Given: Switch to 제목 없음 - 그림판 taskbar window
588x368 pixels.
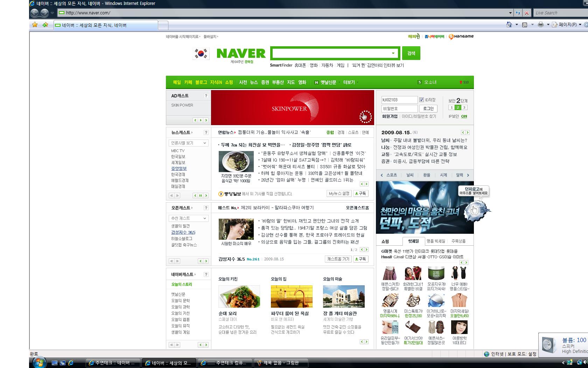Looking at the screenshot, I should coord(281,363).
